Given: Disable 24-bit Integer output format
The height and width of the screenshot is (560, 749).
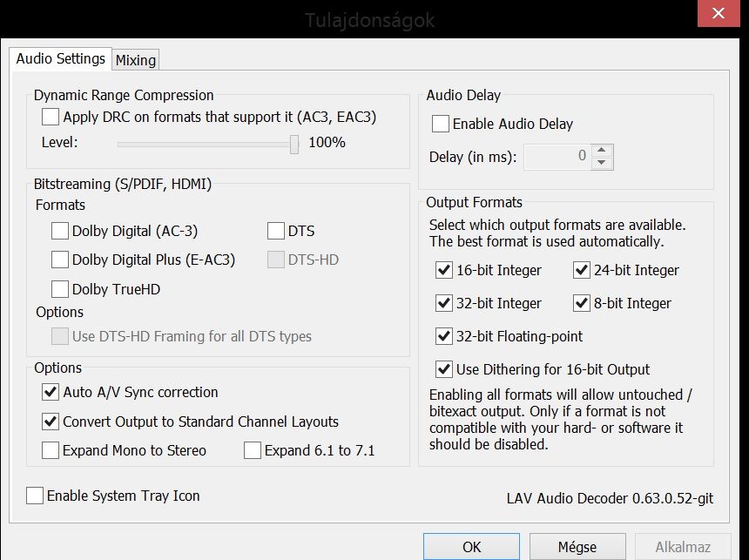Looking at the screenshot, I should pyautogui.click(x=583, y=270).
